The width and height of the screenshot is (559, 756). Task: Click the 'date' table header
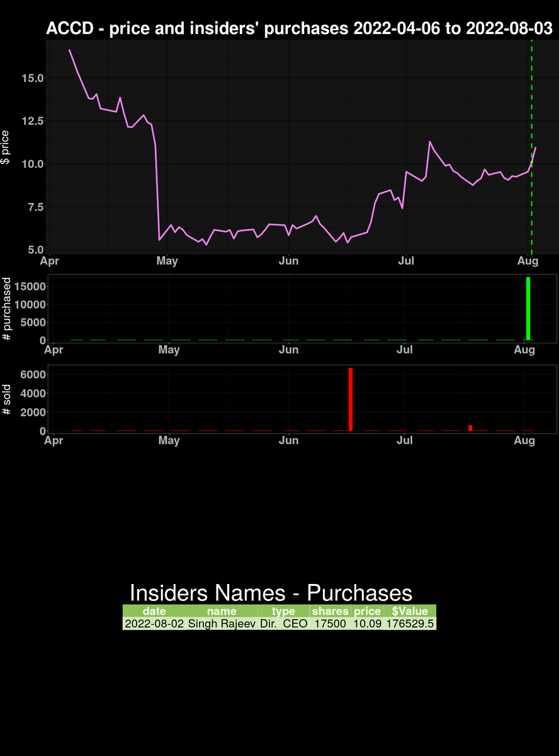(x=154, y=611)
